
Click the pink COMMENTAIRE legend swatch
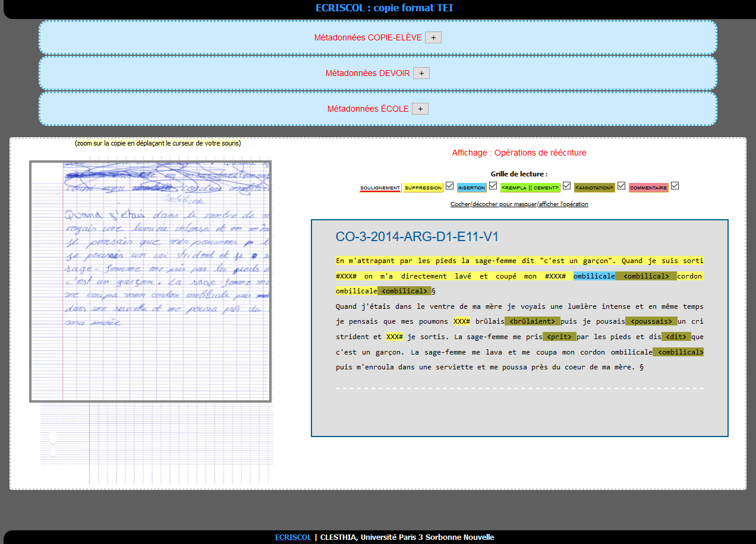tap(648, 188)
